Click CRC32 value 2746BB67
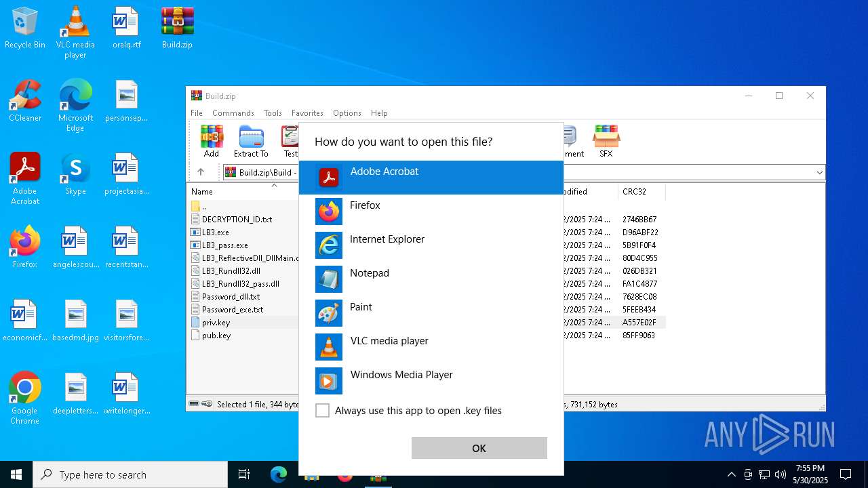 click(x=639, y=220)
